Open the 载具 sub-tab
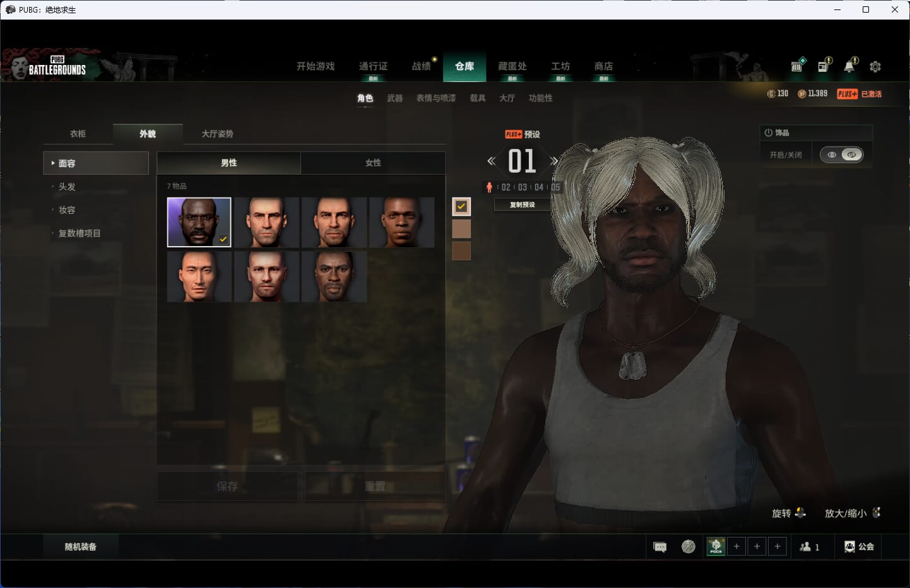This screenshot has height=588, width=910. 478,98
